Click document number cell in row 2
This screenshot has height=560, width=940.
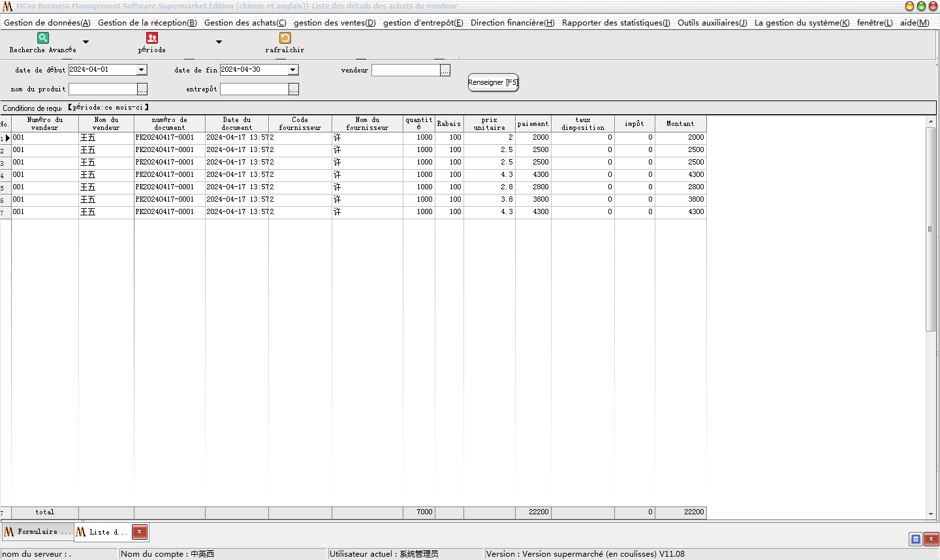point(170,150)
